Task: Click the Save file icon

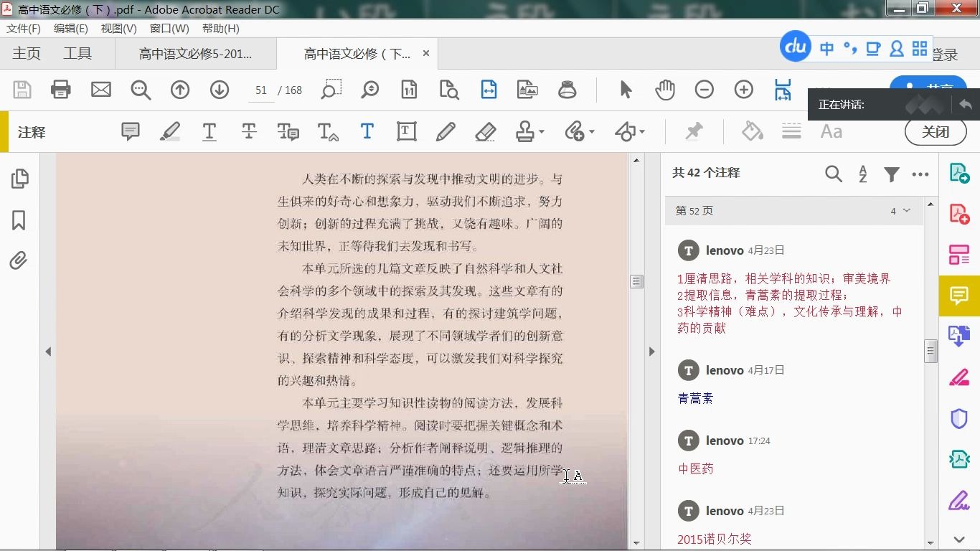Action: pyautogui.click(x=22, y=90)
